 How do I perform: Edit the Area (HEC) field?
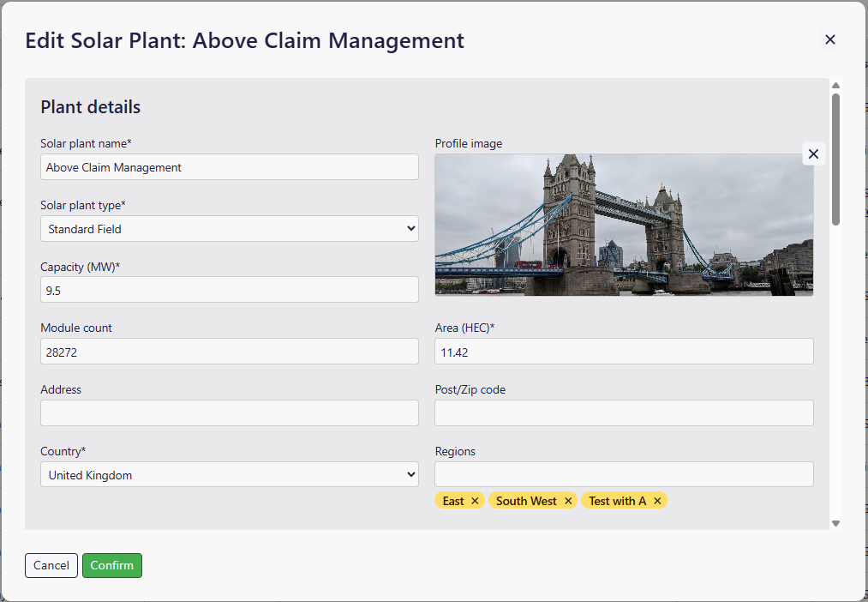click(x=624, y=352)
